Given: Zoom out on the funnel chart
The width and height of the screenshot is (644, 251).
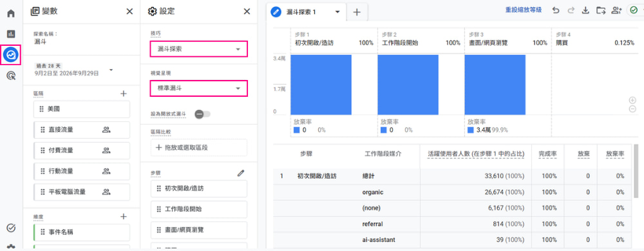Looking at the screenshot, I should click(632, 108).
